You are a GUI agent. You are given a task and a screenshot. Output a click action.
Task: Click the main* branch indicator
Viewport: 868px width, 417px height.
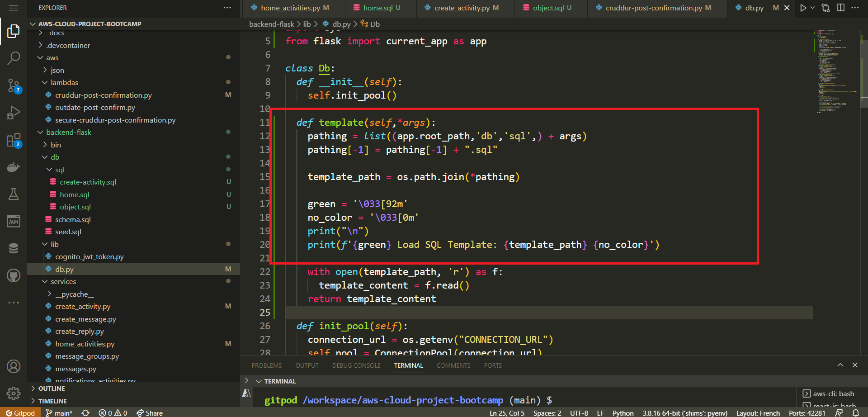(x=59, y=412)
